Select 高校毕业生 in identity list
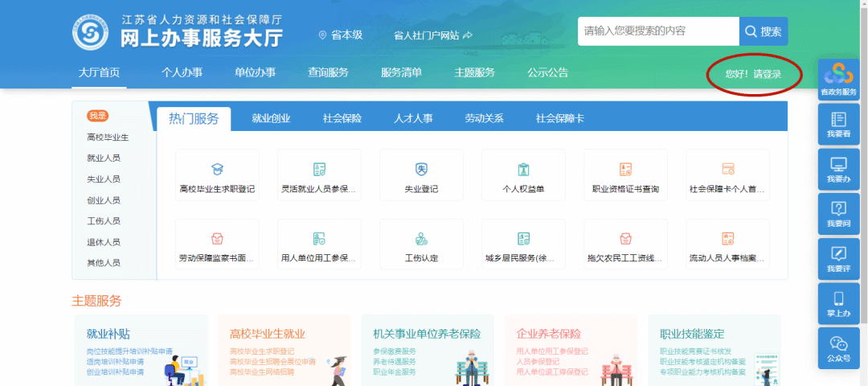 [x=108, y=138]
